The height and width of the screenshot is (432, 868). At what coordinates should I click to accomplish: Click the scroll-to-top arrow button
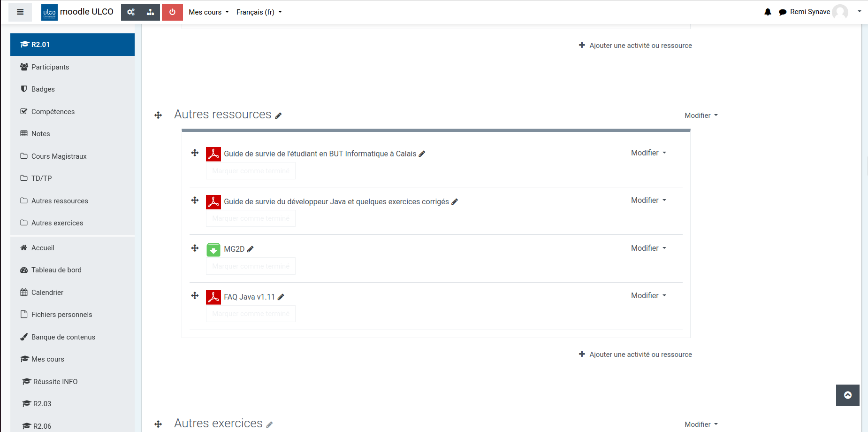[847, 395]
